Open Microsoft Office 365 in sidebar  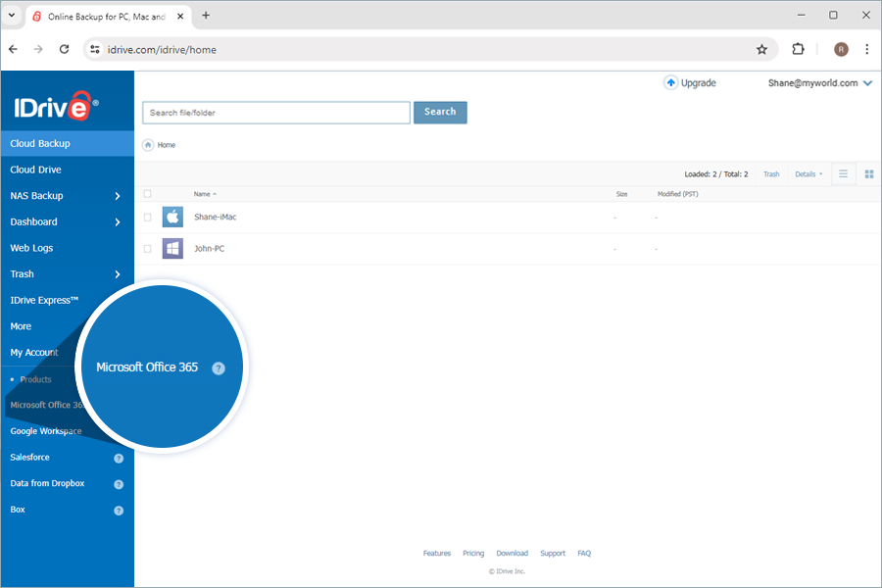(46, 405)
